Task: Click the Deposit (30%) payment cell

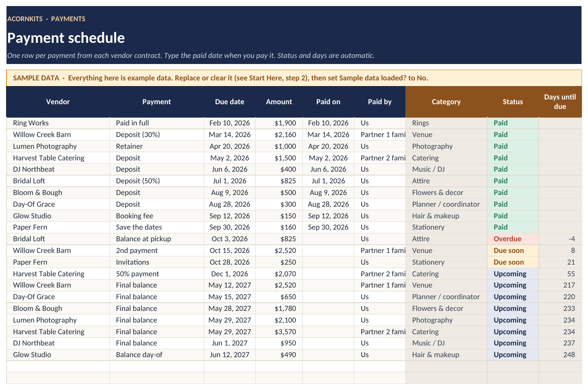Action: [157, 134]
